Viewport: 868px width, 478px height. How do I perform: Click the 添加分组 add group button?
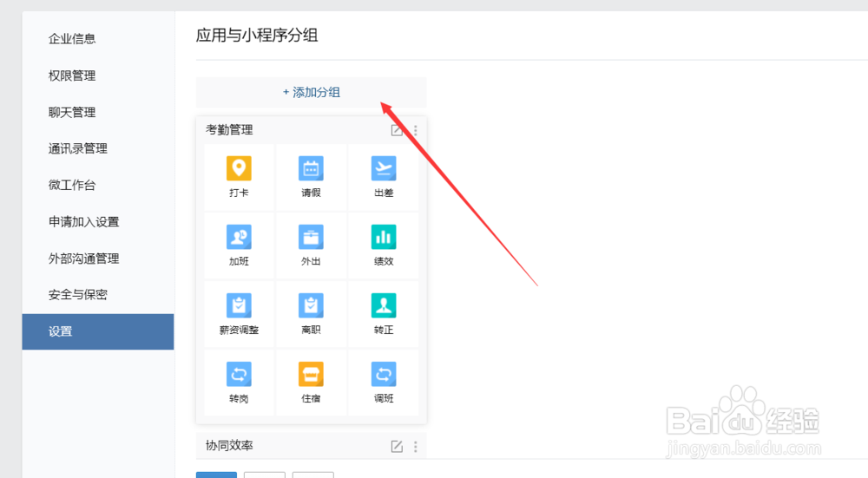pyautogui.click(x=311, y=93)
